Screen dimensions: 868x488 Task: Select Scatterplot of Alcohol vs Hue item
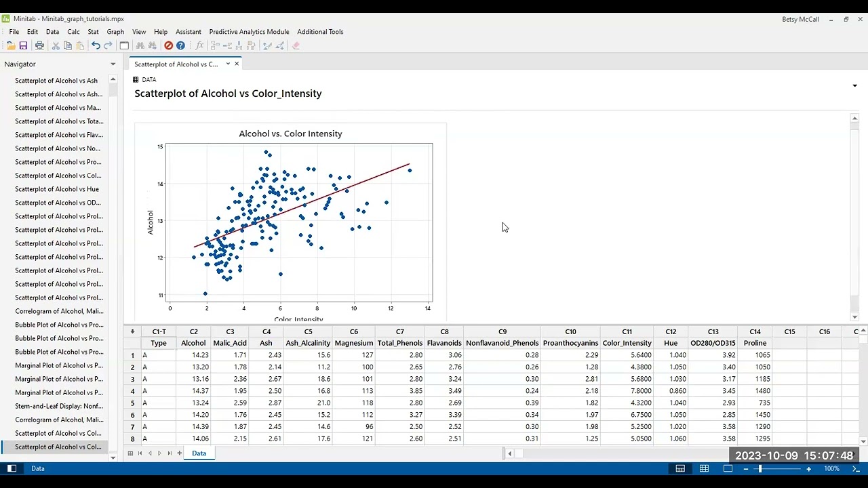57,189
